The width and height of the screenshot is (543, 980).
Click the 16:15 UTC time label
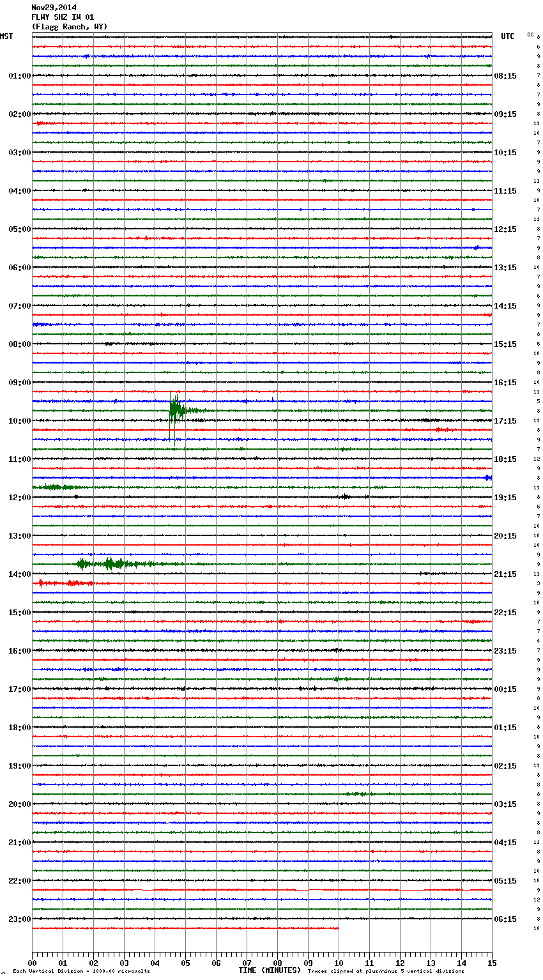coord(505,383)
